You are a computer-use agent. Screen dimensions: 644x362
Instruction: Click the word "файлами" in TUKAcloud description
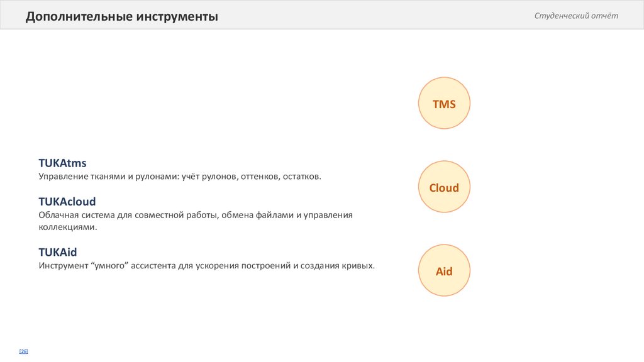pos(272,215)
